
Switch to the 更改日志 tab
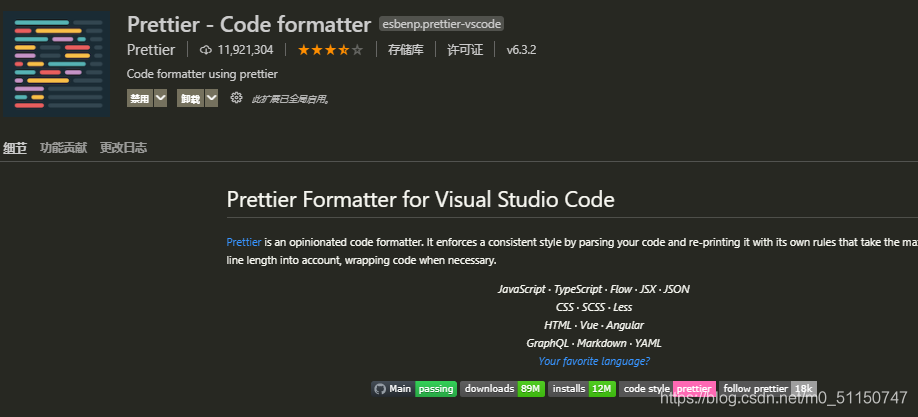pyautogui.click(x=123, y=148)
